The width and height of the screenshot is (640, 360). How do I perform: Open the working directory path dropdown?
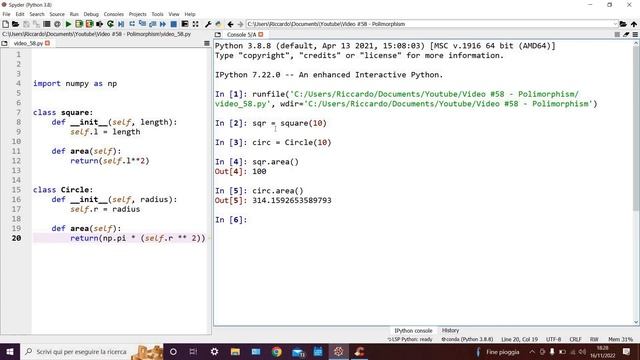(615, 24)
